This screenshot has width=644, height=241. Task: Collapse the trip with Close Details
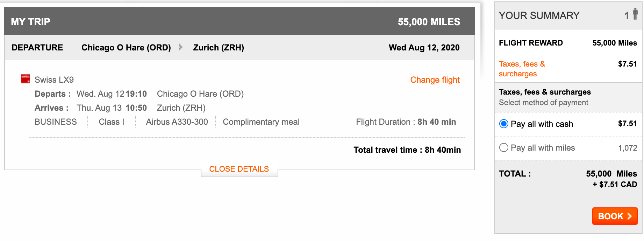[x=239, y=169]
